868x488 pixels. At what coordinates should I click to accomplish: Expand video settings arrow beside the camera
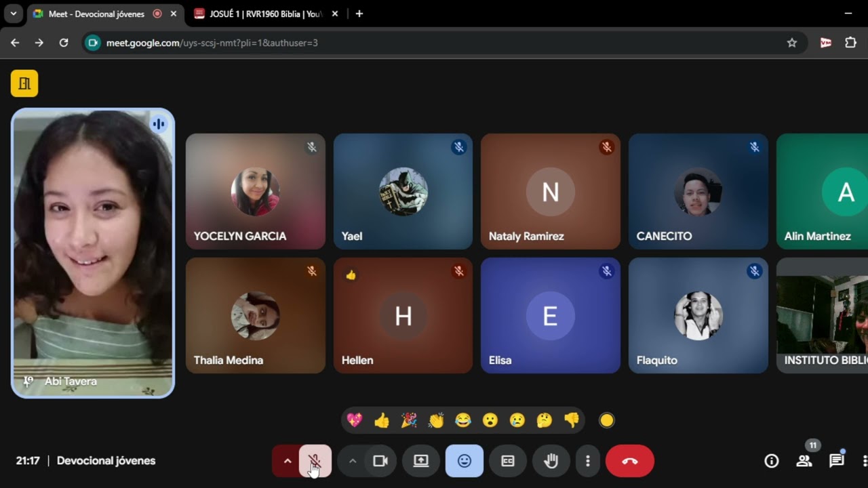pos(352,461)
